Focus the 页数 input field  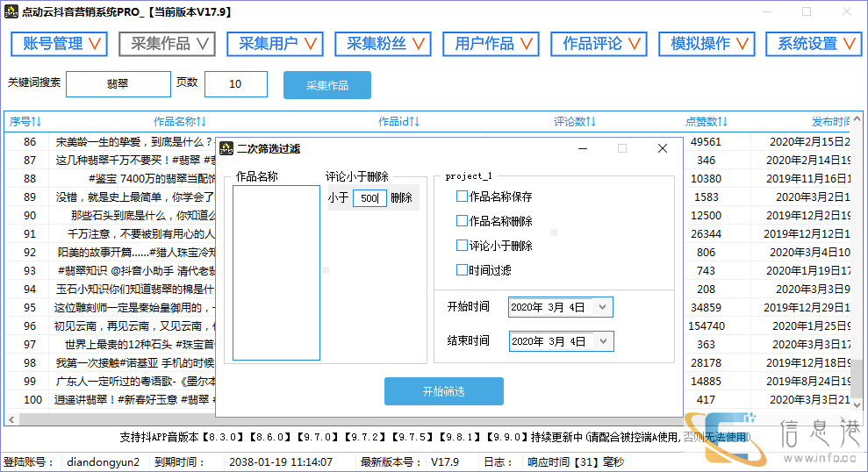click(235, 84)
